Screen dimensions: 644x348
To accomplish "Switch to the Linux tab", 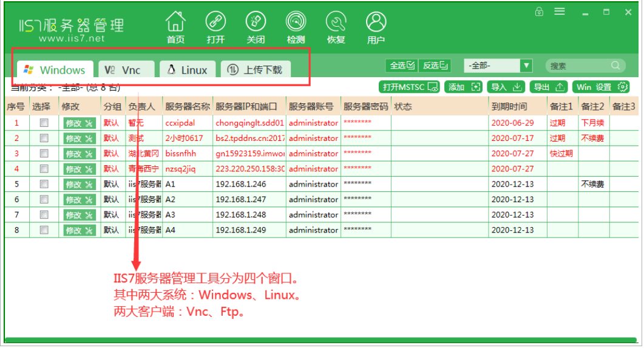I will pos(188,69).
